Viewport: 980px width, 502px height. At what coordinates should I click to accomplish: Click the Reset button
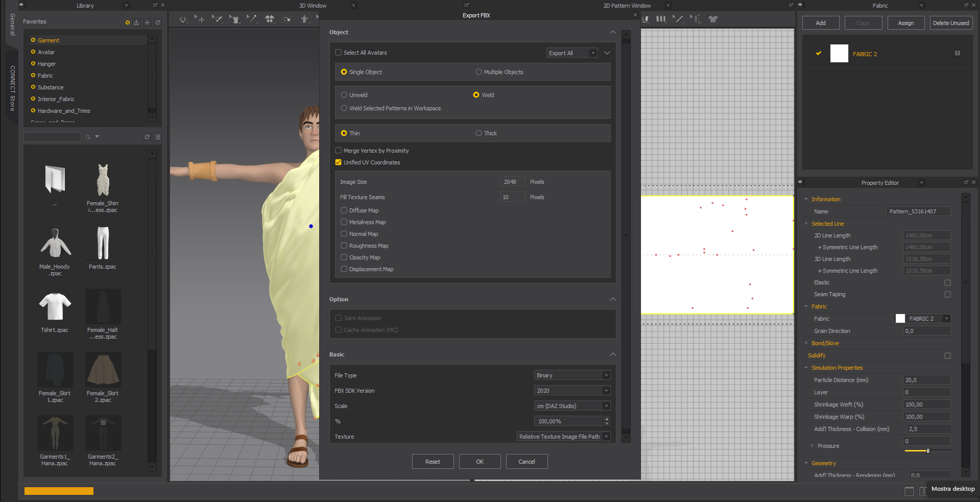(433, 462)
